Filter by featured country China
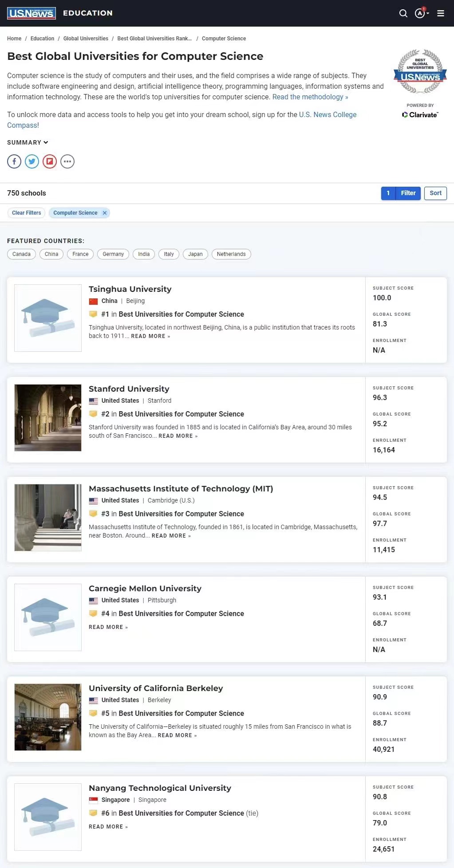Viewport: 454px width, 868px height. coord(51,254)
